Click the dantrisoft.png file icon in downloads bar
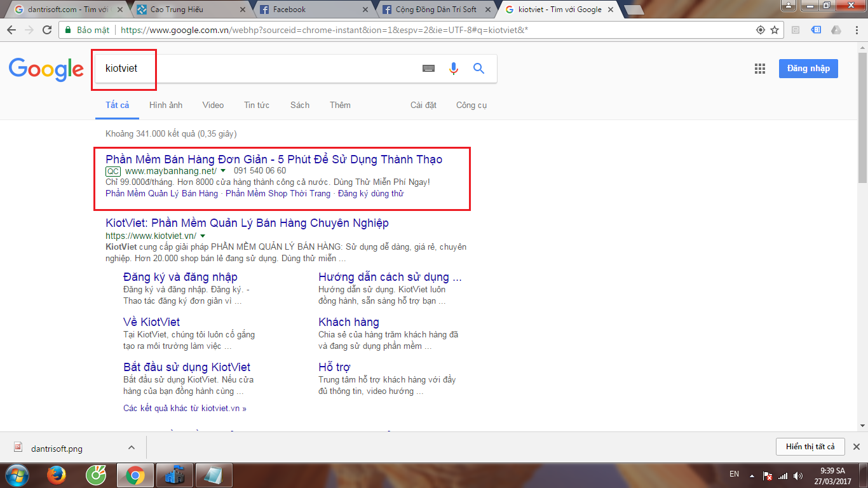Image resolution: width=868 pixels, height=488 pixels. (18, 448)
